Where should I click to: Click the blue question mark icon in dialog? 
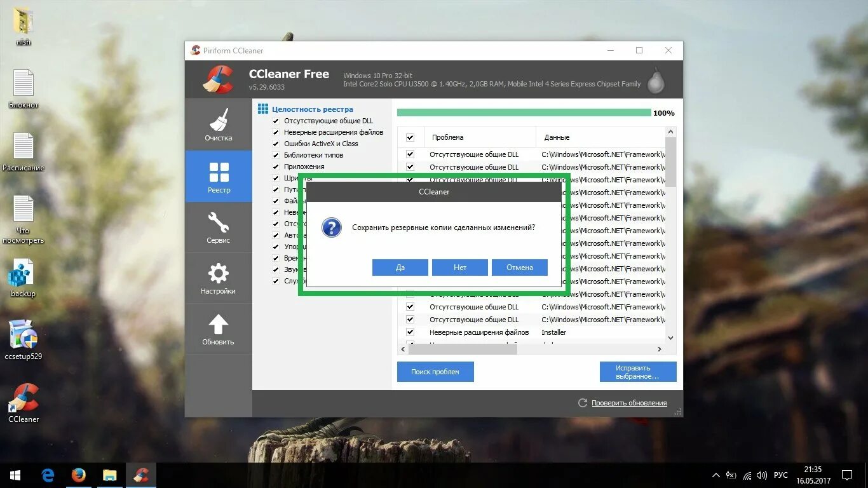click(331, 227)
